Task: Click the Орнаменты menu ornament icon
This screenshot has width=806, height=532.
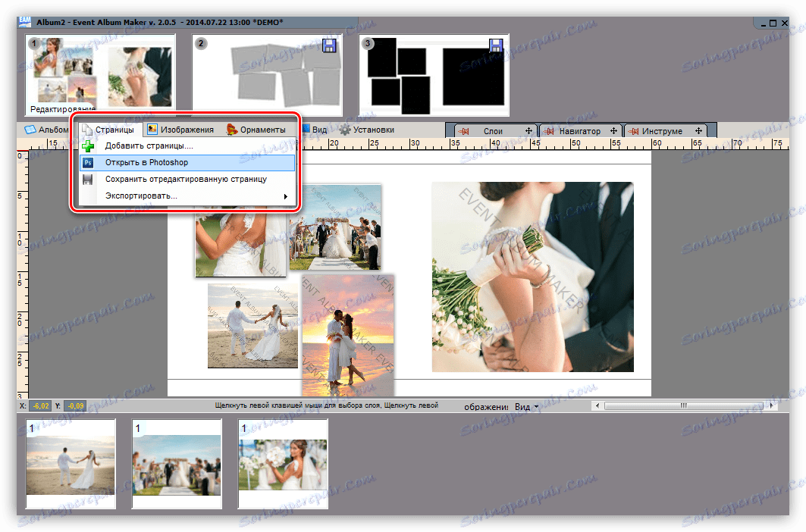Action: pyautogui.click(x=232, y=130)
